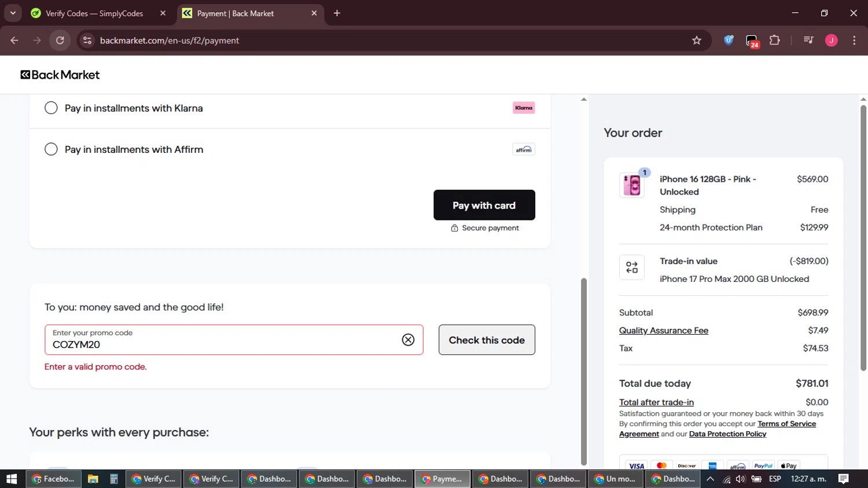Open the 12:27 a. m. taskbar clock
This screenshot has height=488, width=868.
tap(809, 479)
